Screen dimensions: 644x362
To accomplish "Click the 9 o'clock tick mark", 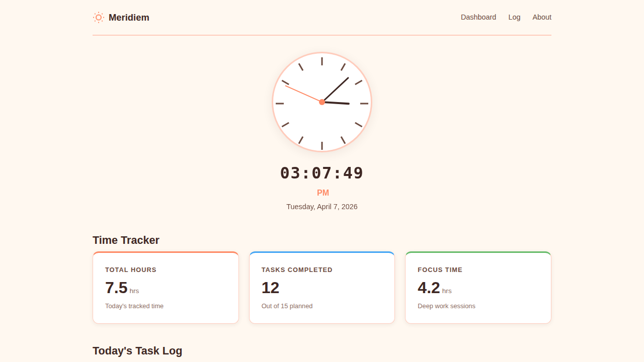I will coord(280,104).
